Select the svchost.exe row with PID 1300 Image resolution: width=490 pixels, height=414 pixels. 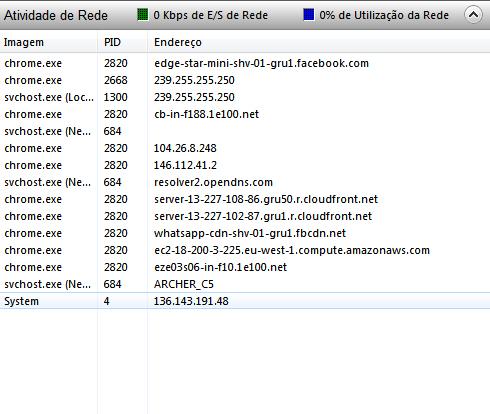tap(245, 97)
